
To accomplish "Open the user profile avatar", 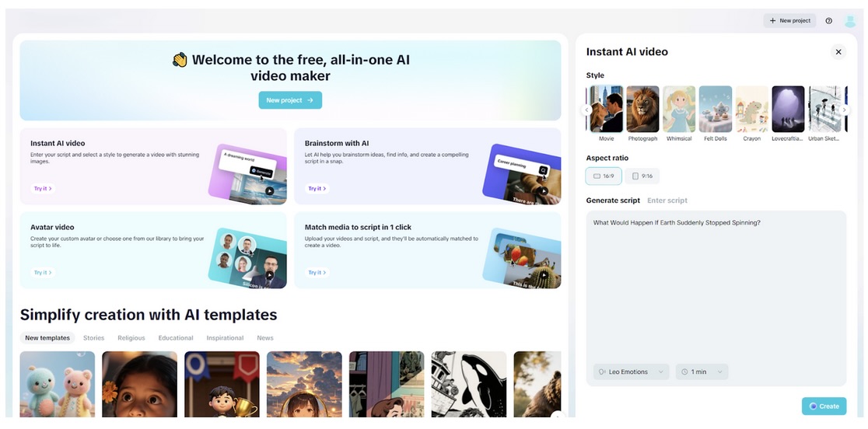I will click(850, 21).
